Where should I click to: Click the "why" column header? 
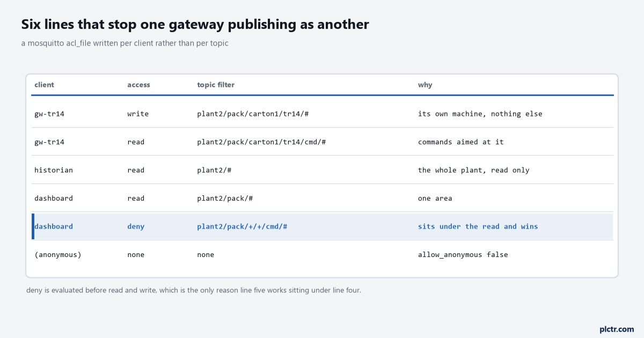tap(425, 85)
